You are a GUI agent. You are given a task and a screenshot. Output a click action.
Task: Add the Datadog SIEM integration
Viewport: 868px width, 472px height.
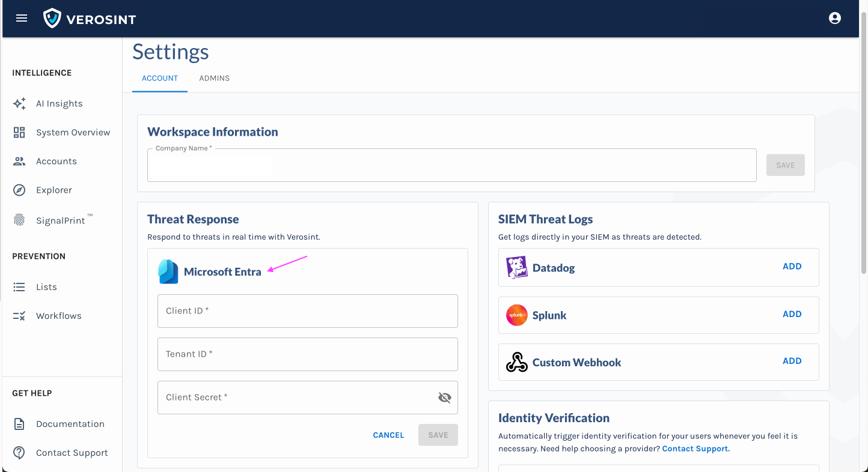pos(792,267)
